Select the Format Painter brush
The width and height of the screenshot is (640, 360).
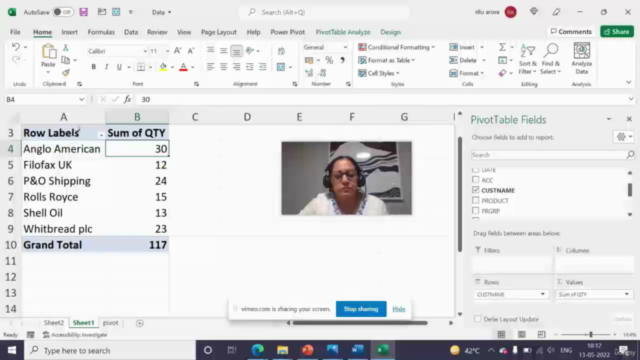tap(65, 73)
